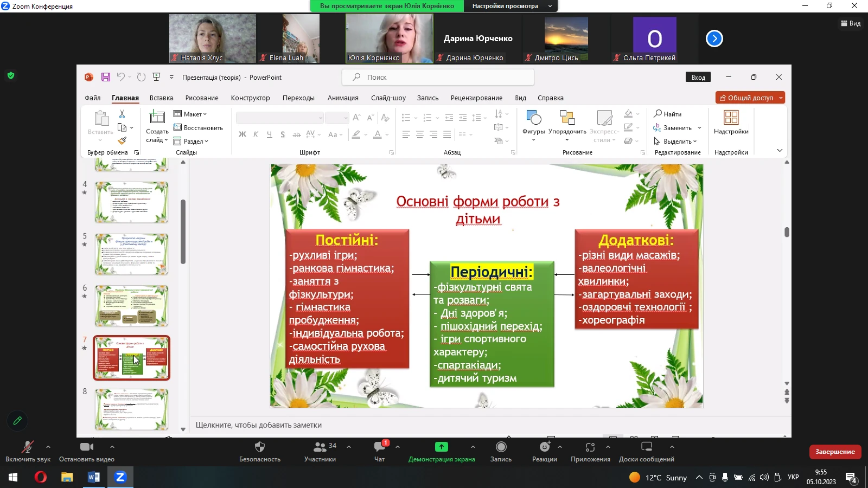Toggle Zoom recording with Запись button
Screen dimensions: 868x488
(x=501, y=447)
